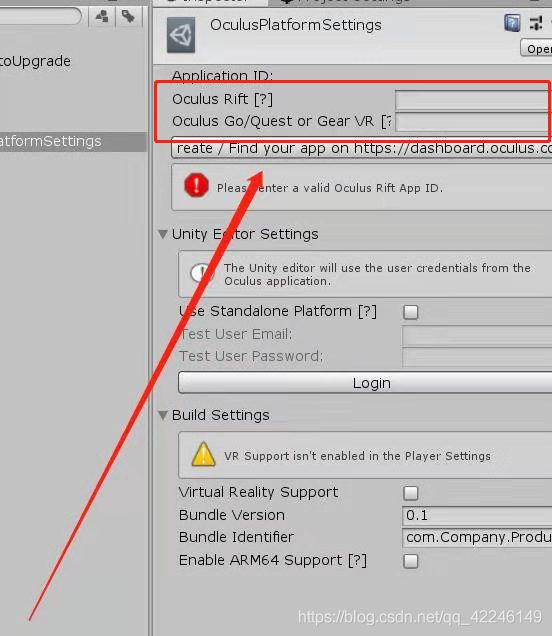Click the Oculus Go/Quest or Gear VR label
Screen dimensions: 552x636
tap(282, 121)
